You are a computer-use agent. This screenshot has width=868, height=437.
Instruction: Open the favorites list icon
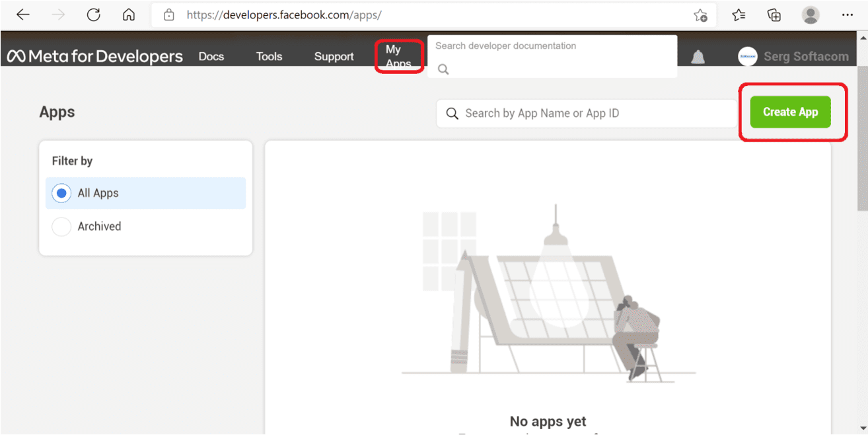[x=739, y=15]
